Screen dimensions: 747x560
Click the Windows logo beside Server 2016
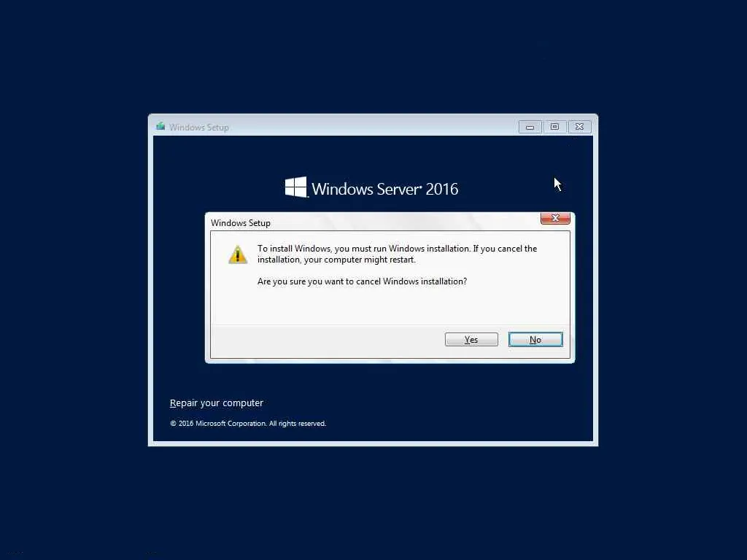[x=296, y=187]
